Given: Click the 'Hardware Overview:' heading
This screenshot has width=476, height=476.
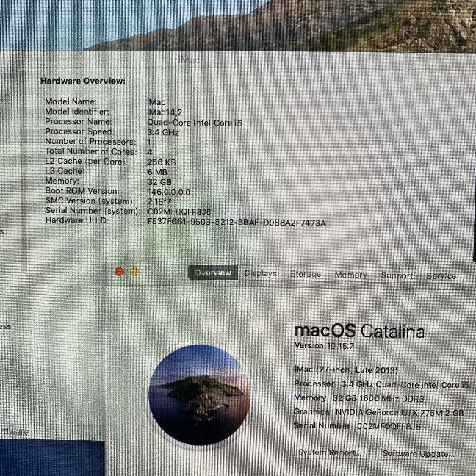Looking at the screenshot, I should click(83, 81).
